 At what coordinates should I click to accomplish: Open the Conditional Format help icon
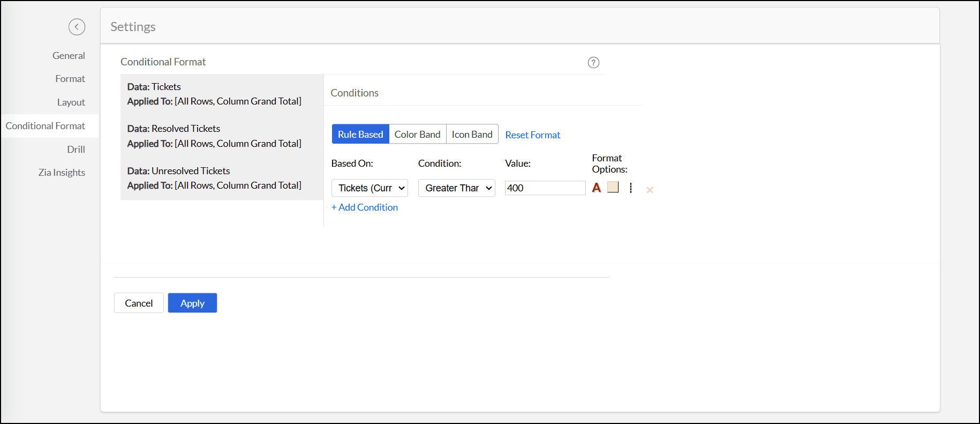(593, 63)
